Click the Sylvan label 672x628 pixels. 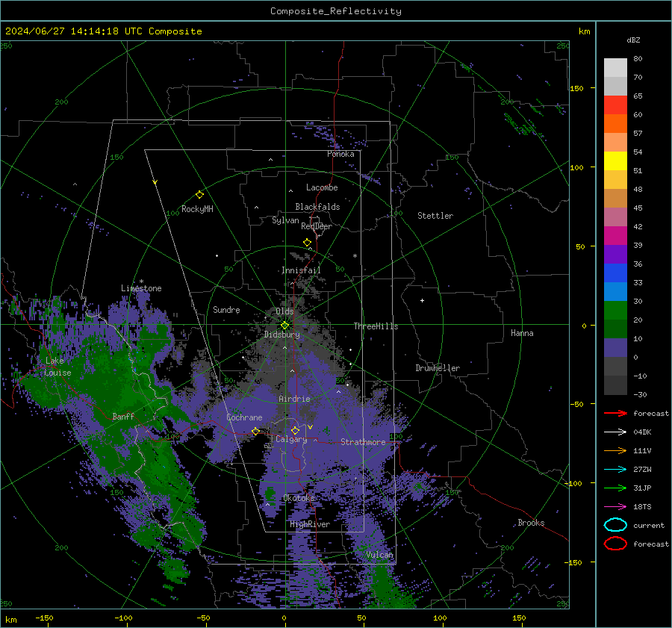tap(285, 220)
